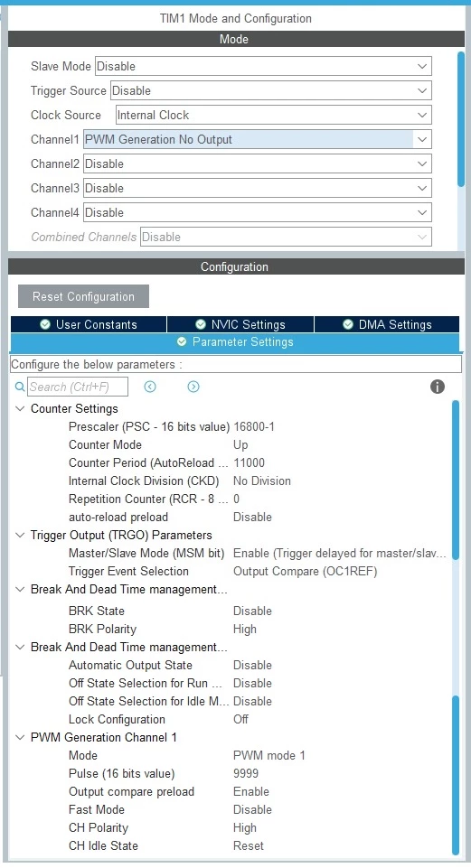Click BRK State value Disable
This screenshot has height=868, width=471.
pyautogui.click(x=253, y=611)
